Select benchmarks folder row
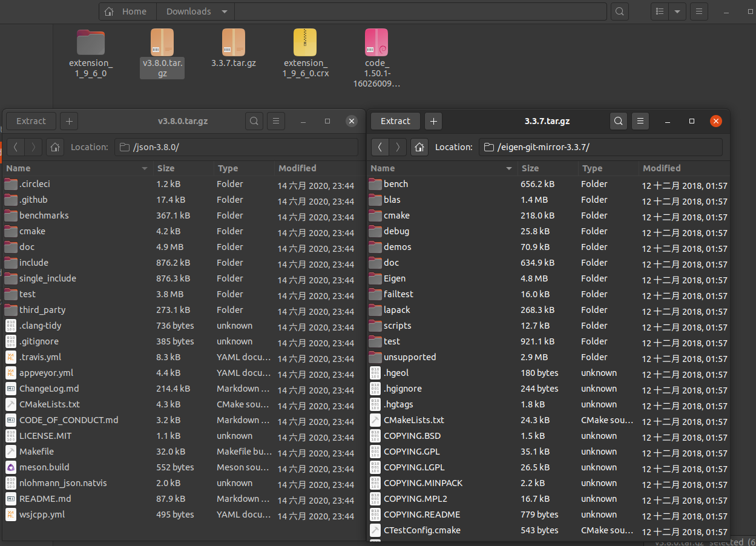 [x=184, y=215]
